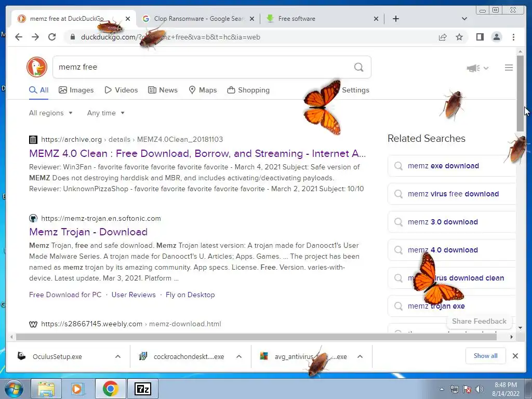Switch to Maps results
This screenshot has height=399, width=532.
(203, 90)
